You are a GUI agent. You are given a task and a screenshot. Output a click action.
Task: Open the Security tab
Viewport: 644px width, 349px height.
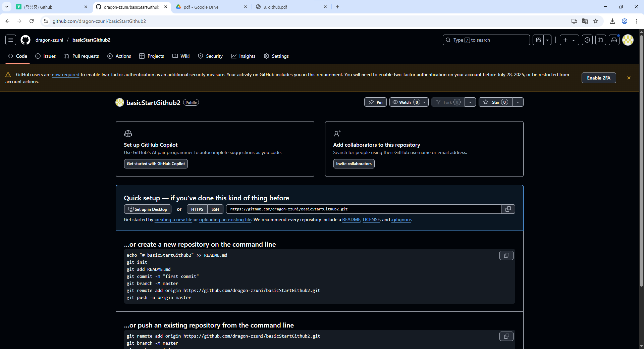[x=210, y=56]
